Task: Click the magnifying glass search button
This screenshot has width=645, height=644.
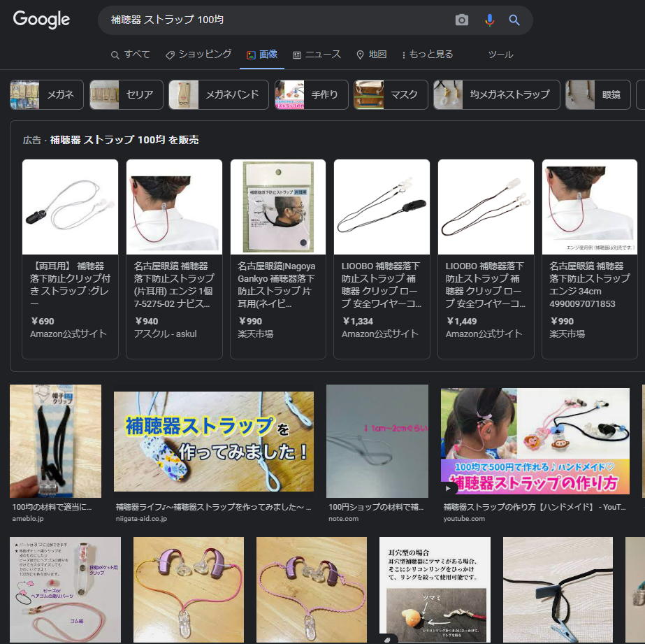Action: (514, 20)
